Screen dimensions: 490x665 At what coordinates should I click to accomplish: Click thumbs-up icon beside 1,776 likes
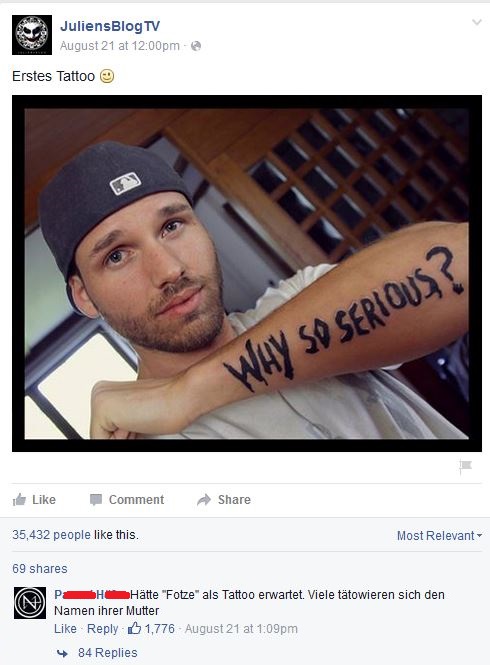(134, 628)
